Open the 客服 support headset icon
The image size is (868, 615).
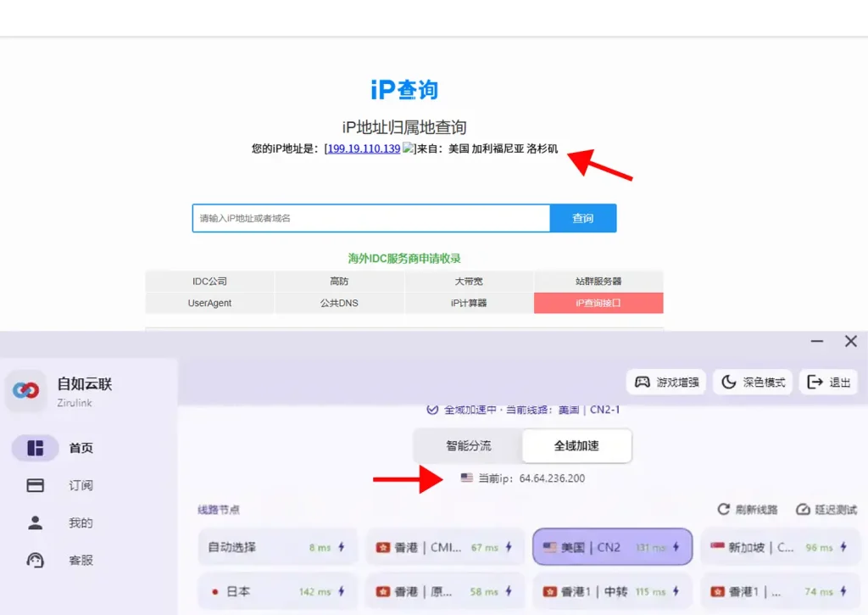click(36, 560)
